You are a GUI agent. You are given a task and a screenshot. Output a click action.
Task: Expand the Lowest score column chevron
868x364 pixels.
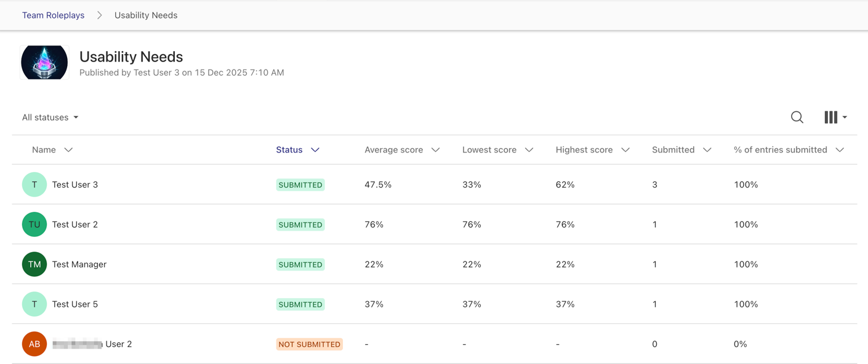(x=529, y=150)
